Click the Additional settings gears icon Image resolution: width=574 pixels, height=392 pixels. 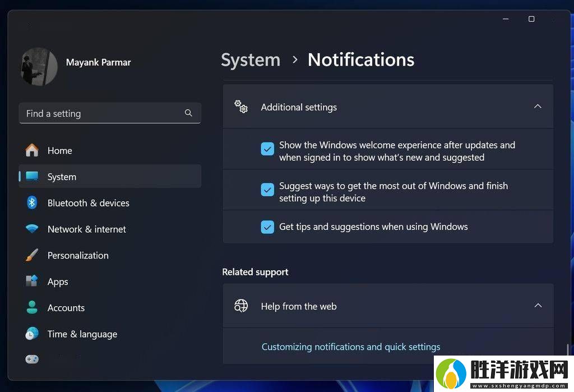click(x=241, y=107)
